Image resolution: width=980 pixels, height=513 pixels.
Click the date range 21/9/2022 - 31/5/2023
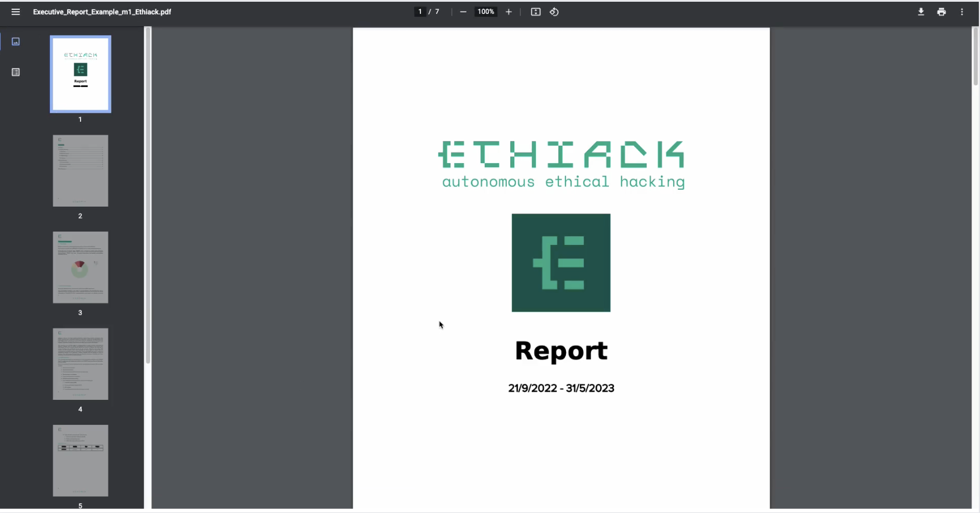tap(561, 388)
